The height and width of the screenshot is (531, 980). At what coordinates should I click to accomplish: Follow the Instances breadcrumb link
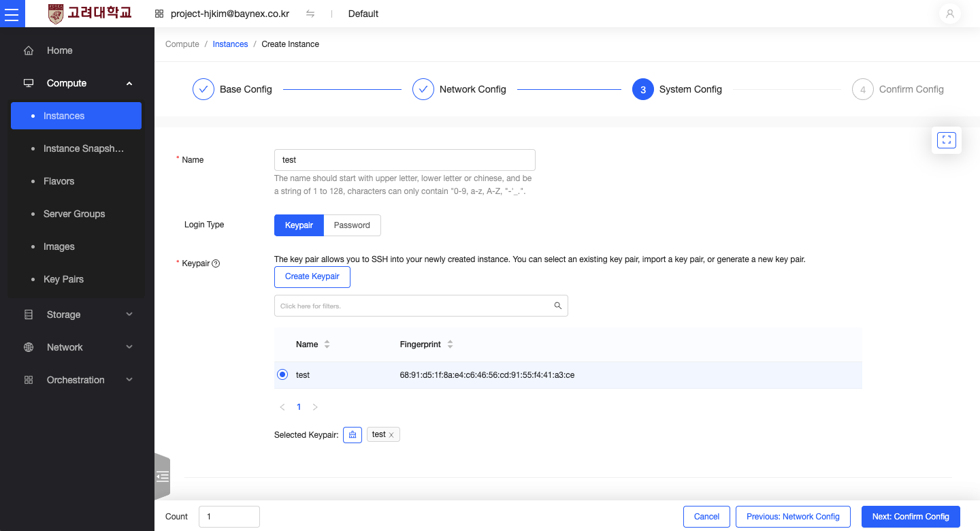coord(230,44)
